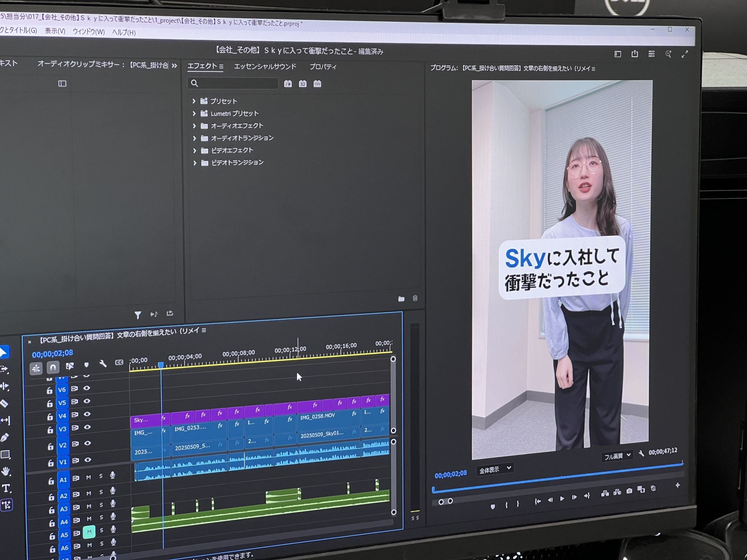Select the Pen tool
Image resolution: width=747 pixels, height=560 pixels.
(5, 437)
